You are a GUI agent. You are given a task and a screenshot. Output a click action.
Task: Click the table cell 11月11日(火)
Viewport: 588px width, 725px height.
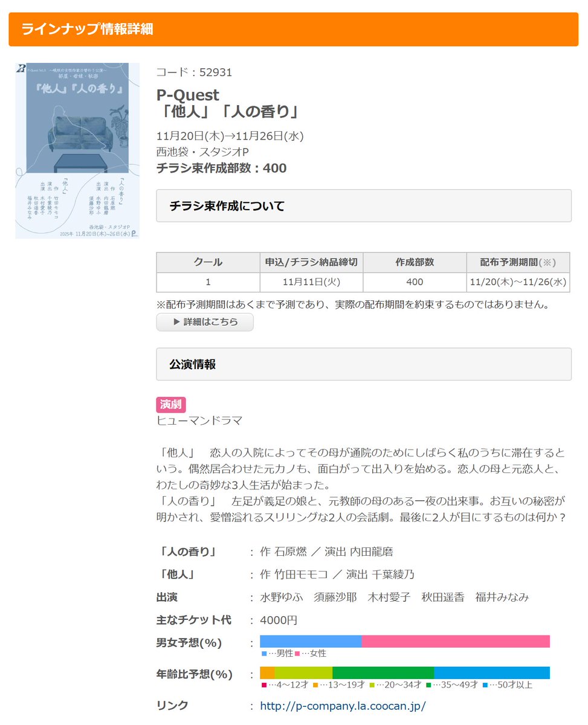312,282
